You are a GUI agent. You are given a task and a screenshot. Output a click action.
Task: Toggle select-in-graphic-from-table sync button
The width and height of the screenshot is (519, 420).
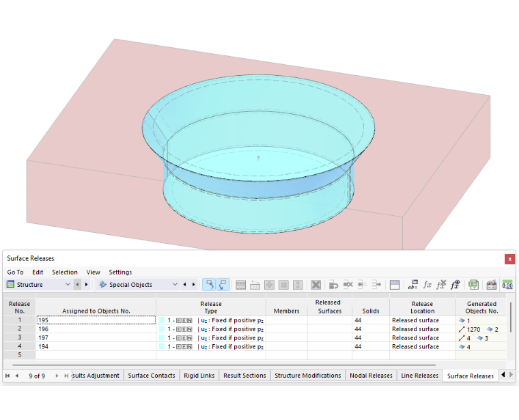point(223,284)
